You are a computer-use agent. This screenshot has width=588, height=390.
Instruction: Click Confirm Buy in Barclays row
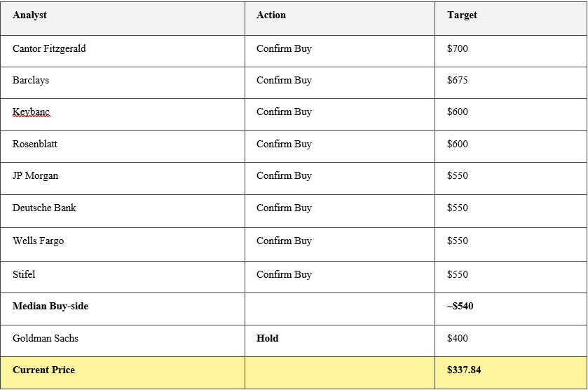coord(285,81)
